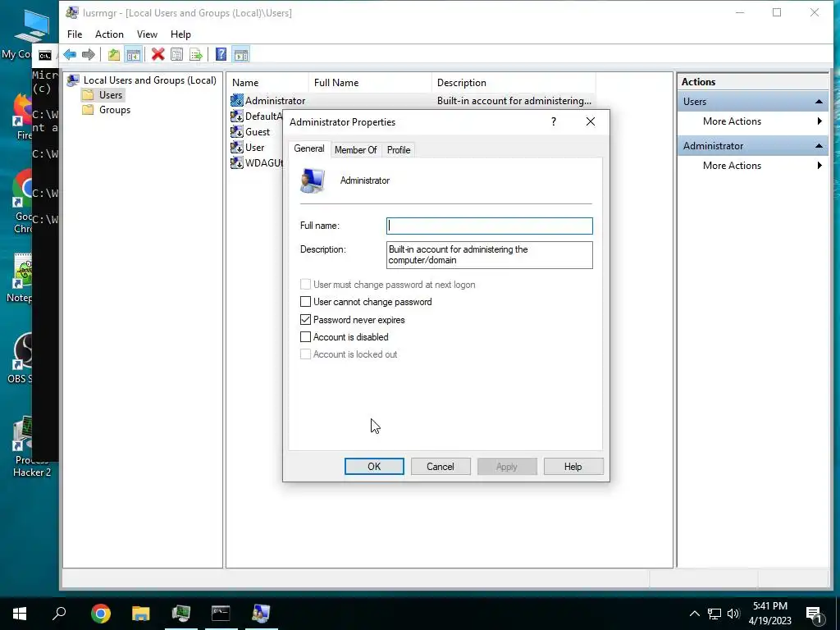Enable User cannot change password checkbox
Screen dimensions: 840x630
tap(305, 302)
